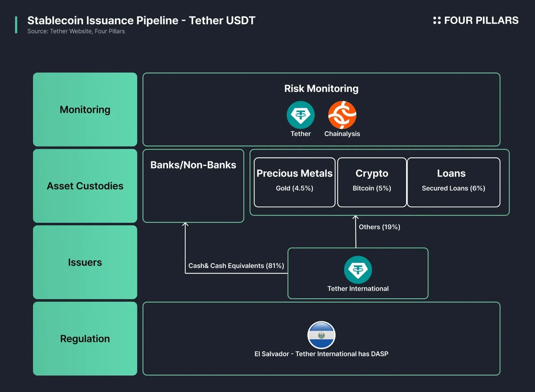Click the arrowhead below the Crypto box

tap(355, 217)
